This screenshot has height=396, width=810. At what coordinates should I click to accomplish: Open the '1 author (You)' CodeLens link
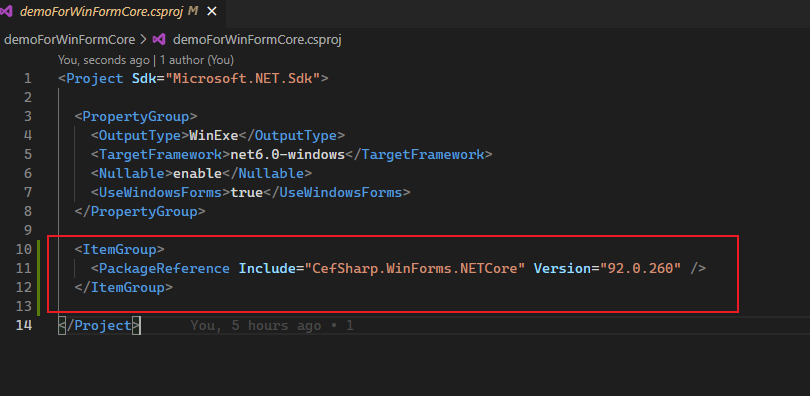point(196,60)
